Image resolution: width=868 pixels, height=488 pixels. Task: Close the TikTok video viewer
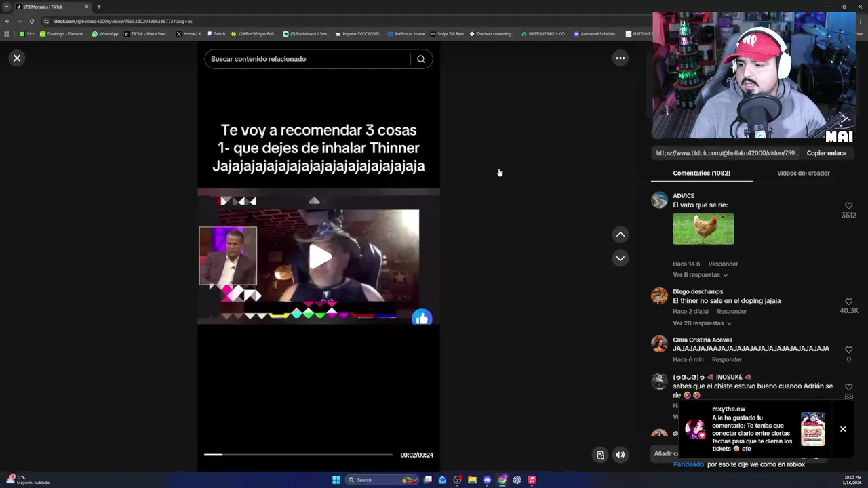point(17,58)
